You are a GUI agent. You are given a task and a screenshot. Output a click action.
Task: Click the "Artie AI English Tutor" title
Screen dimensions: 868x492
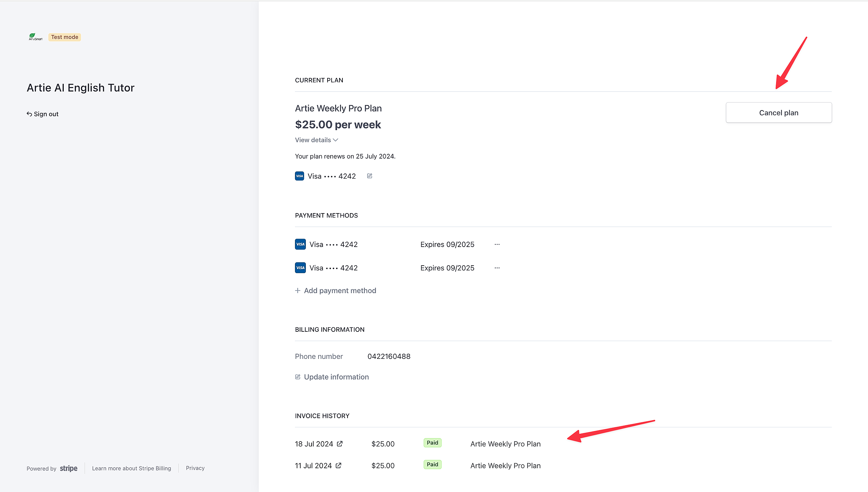[x=81, y=88]
